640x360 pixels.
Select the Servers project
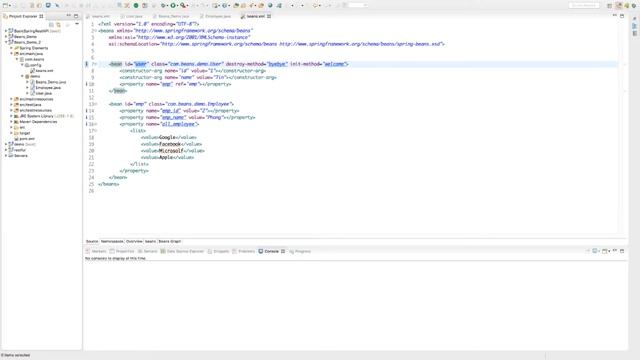click(18, 156)
